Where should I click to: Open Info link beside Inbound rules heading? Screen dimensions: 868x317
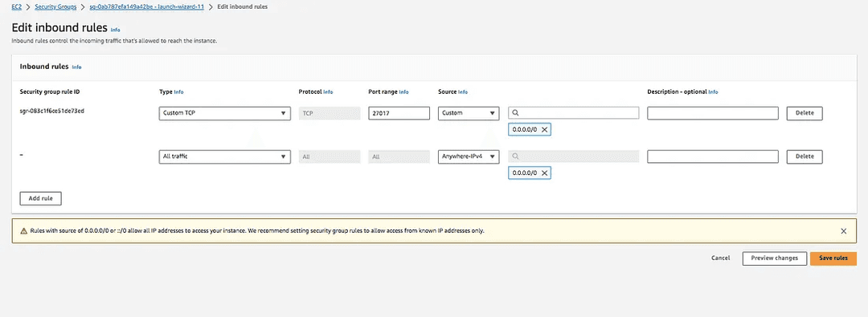coord(76,67)
